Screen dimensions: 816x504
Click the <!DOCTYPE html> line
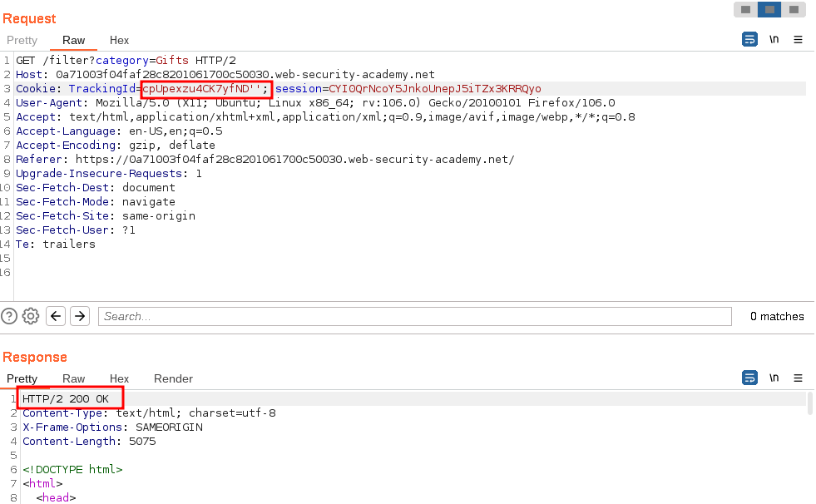(73, 469)
